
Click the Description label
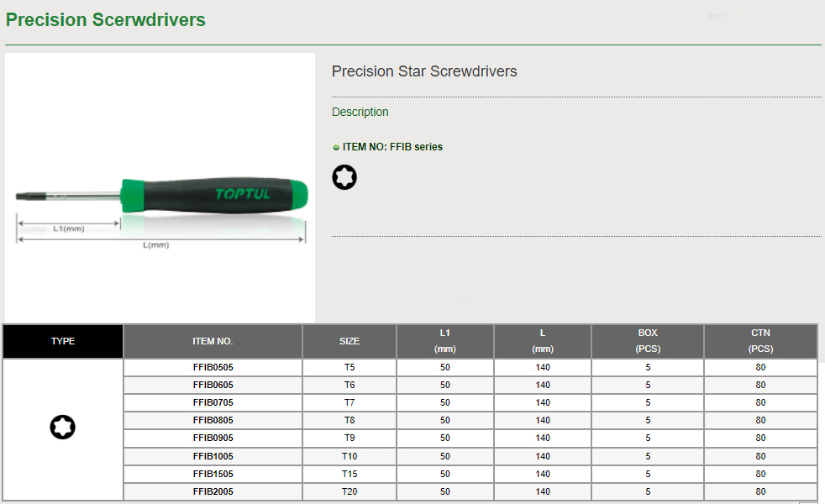360,112
